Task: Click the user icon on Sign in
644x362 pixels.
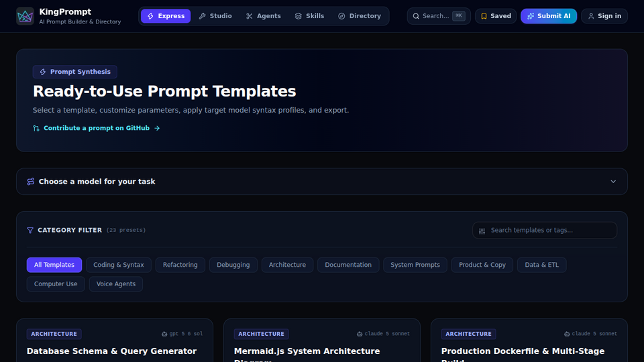Action: tap(591, 16)
